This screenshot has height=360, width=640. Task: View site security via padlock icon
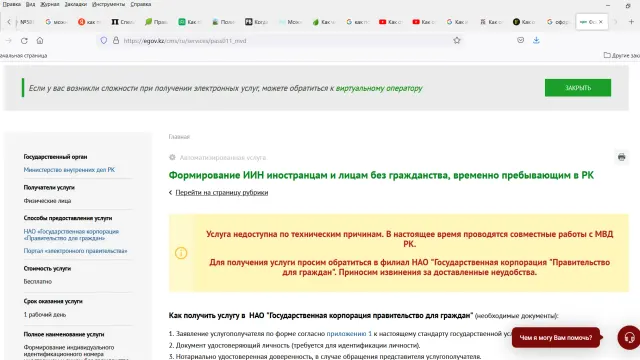coord(116,40)
